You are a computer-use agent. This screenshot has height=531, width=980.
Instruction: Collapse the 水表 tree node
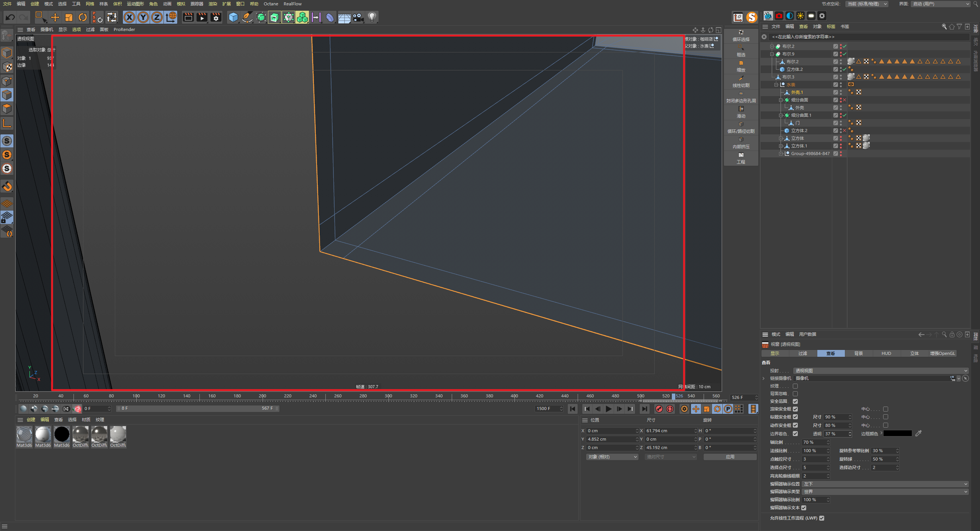776,85
